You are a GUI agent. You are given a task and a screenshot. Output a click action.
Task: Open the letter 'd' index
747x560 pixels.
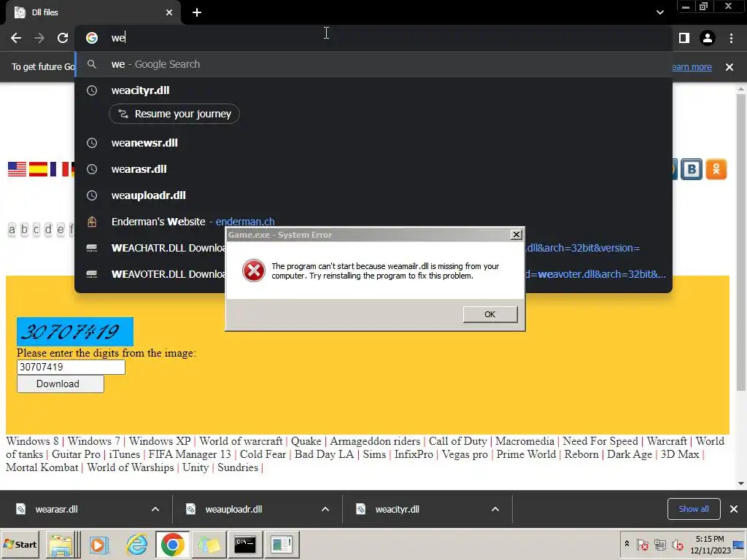tap(48, 230)
